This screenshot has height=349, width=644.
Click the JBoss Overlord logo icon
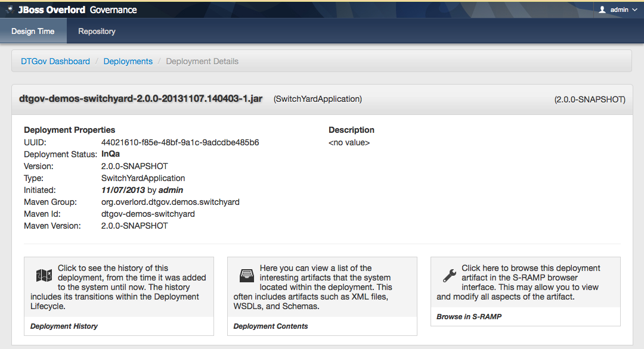(10, 9)
